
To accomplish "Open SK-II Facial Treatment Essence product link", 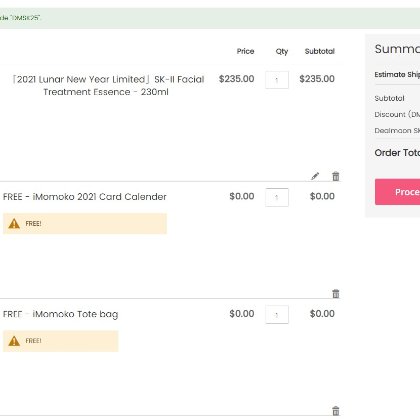I will pyautogui.click(x=108, y=86).
